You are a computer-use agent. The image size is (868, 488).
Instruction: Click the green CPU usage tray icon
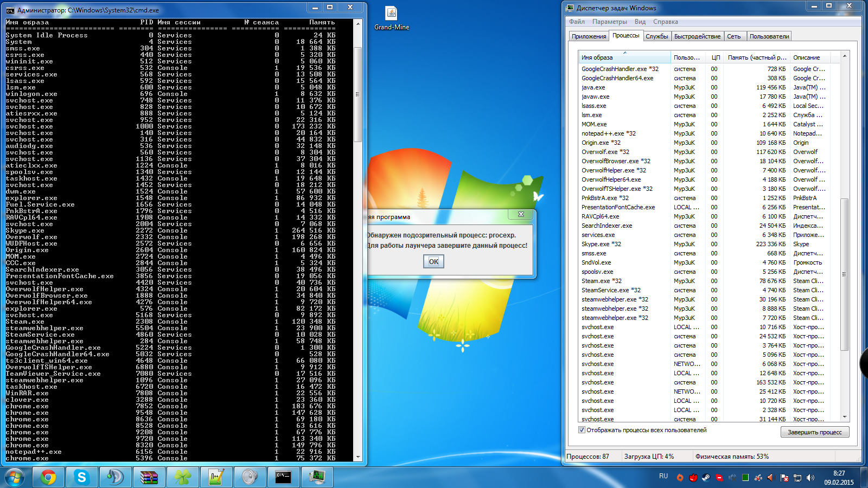click(745, 478)
